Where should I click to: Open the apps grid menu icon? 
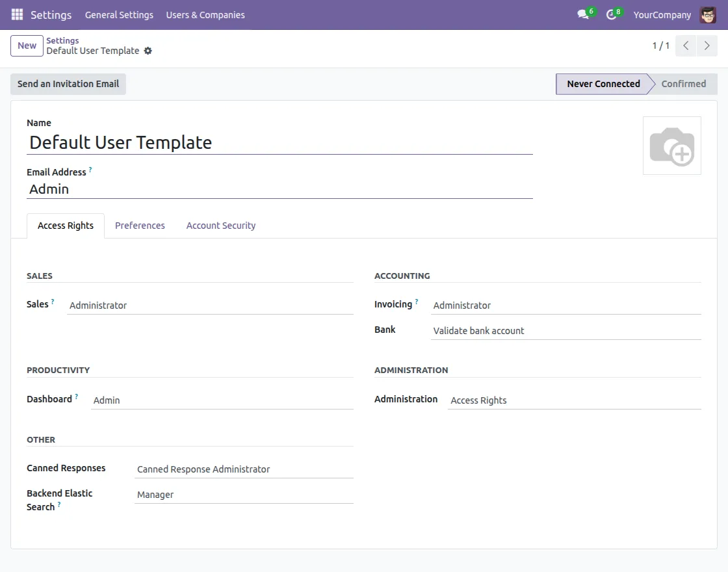[x=17, y=14]
